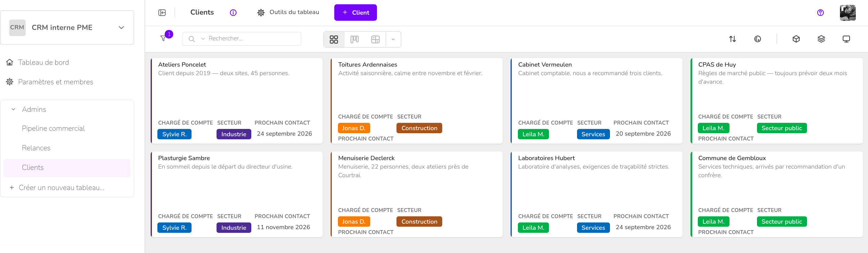Click Sylvie R. tag on Plasturgie Sambre
868x253 pixels.
[x=174, y=228]
